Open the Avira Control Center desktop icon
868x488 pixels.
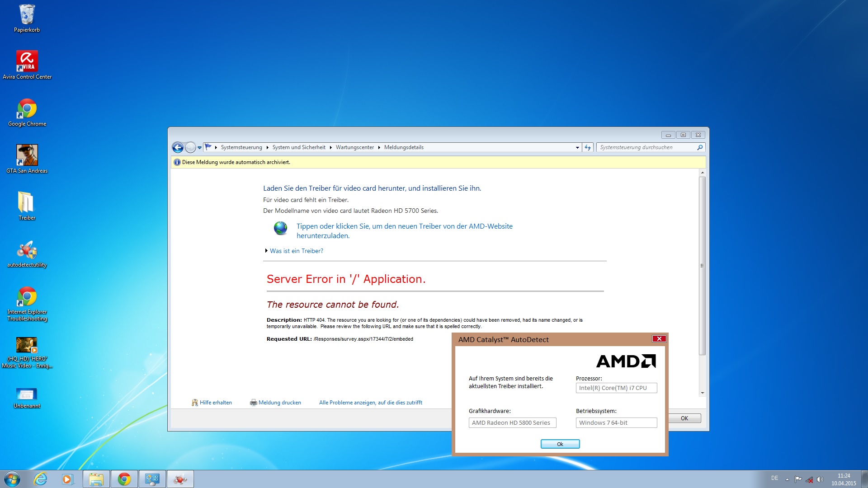point(27,61)
